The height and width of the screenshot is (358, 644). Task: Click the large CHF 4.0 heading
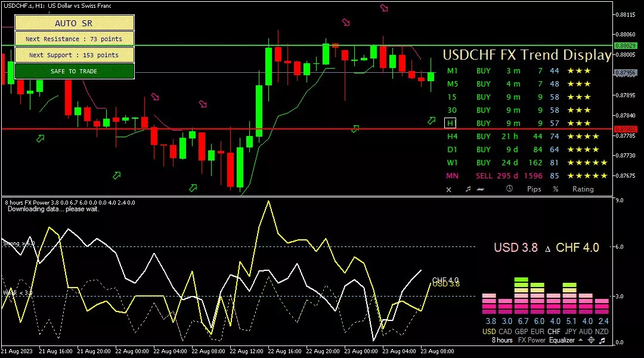coord(577,248)
